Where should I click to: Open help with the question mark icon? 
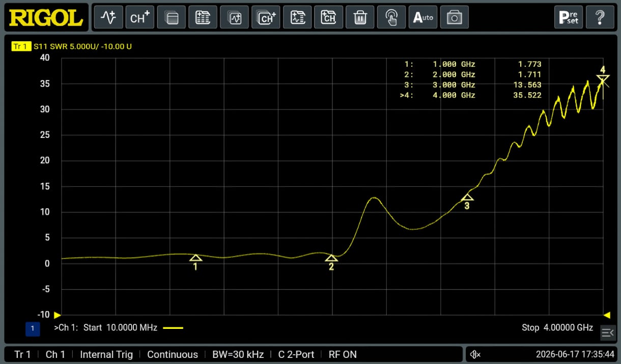pos(600,18)
